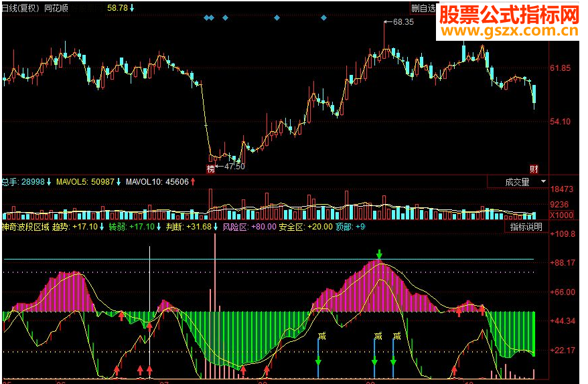Click the +88.17 indicator axis value
Viewport: 588px width, 384px height.
point(563,263)
